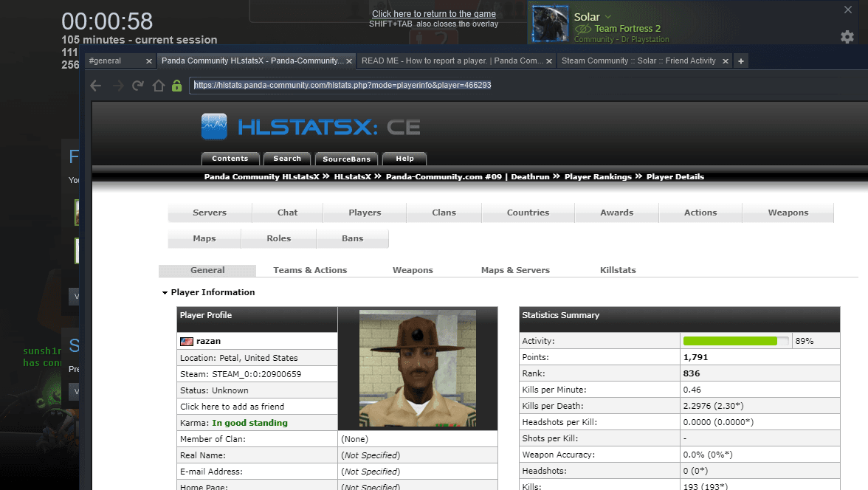The height and width of the screenshot is (490, 868).
Task: Click the HLstatsX: CE logo
Action: (x=311, y=127)
